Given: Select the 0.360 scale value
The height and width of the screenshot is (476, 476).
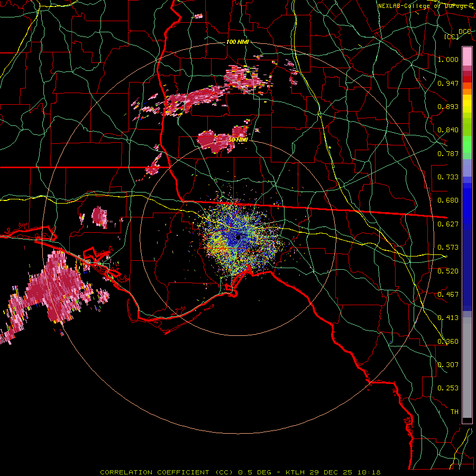Looking at the screenshot, I should click(448, 342).
